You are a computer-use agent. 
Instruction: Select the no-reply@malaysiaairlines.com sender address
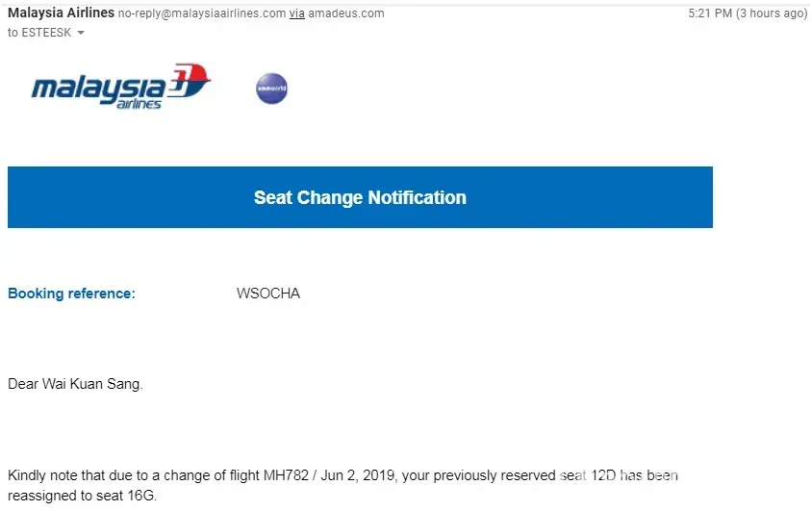pyautogui.click(x=202, y=13)
